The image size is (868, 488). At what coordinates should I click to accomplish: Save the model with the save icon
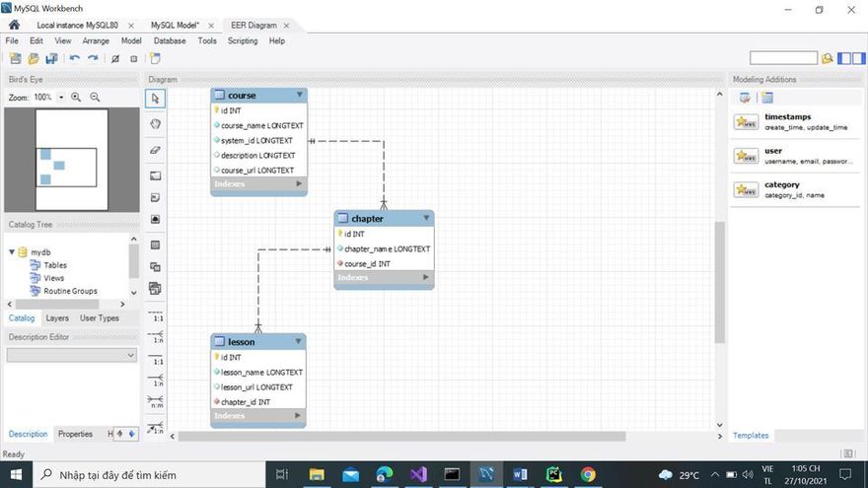[51, 59]
